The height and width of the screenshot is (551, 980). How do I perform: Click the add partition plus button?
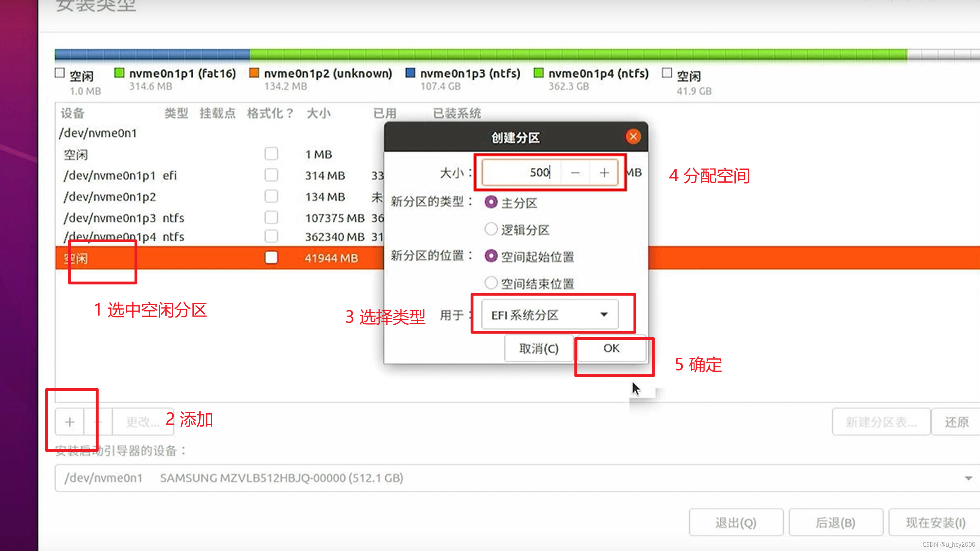point(69,422)
